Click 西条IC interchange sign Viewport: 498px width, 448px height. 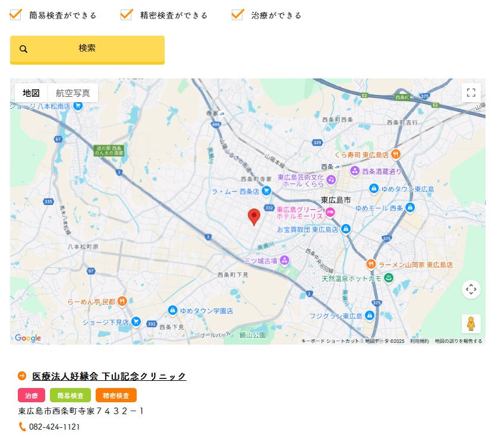[402, 97]
